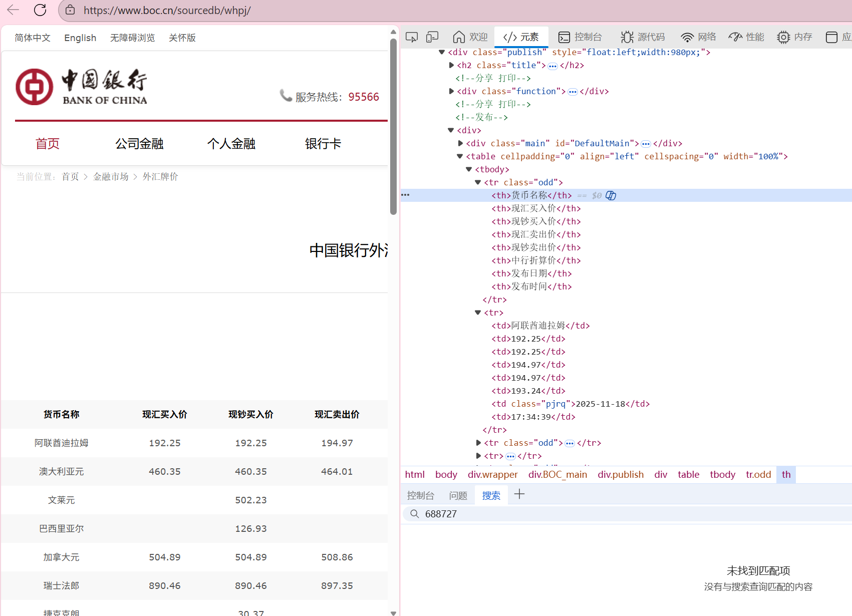Viewport: 852px width, 616px height.
Task: Open the actions dots beside selected th
Action: (x=405, y=195)
